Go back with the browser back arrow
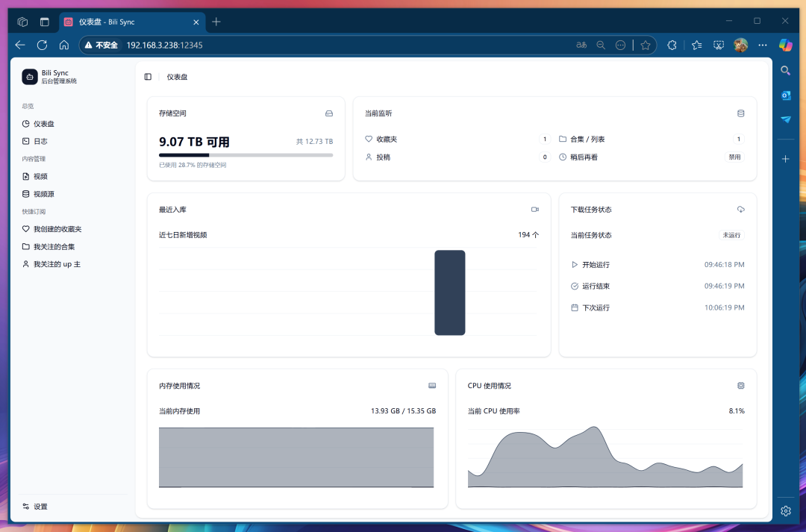 pos(20,46)
